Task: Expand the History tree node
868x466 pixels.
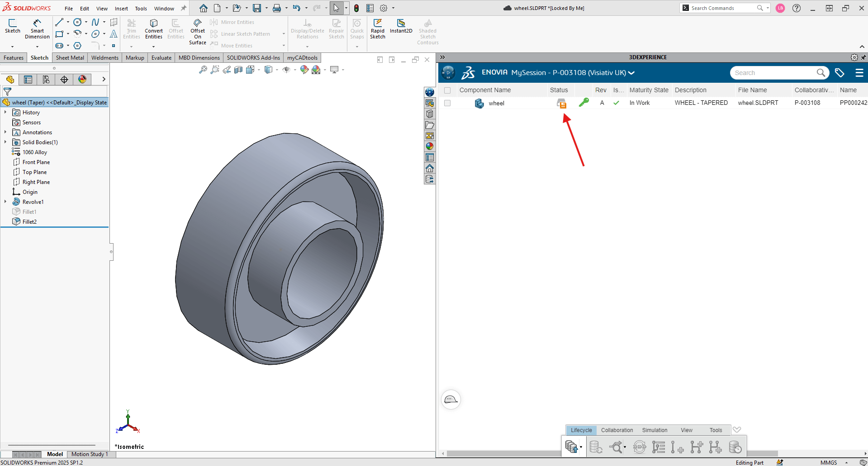Action: pos(5,112)
